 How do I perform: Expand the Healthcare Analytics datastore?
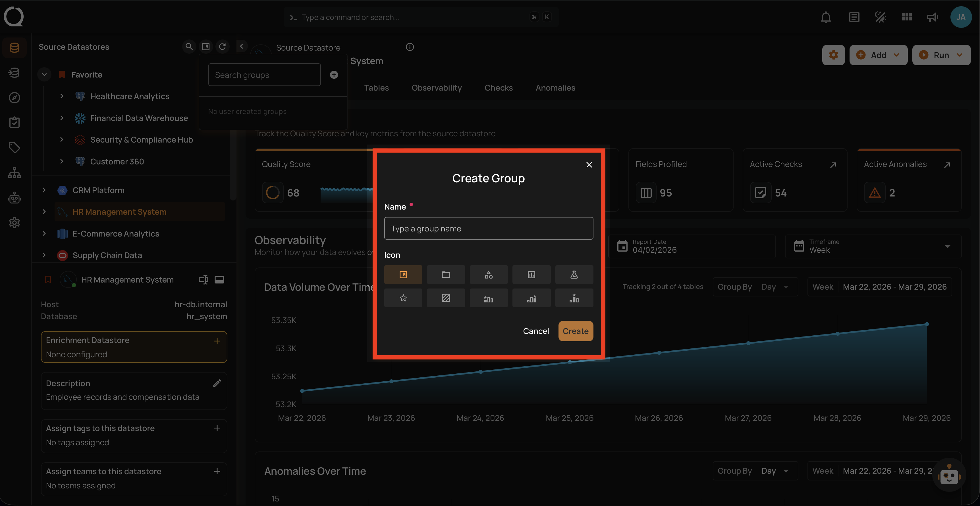click(62, 96)
